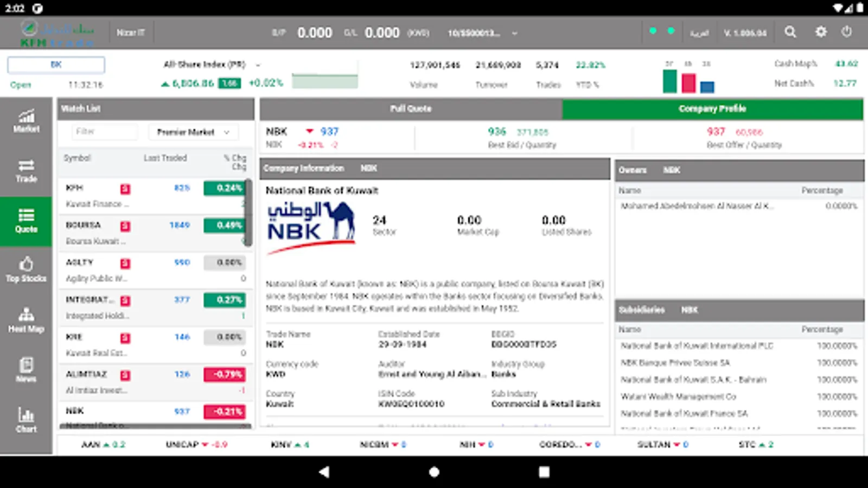Viewport: 868px width, 488px height.
Task: Open the account number dropdown
Action: point(482,33)
